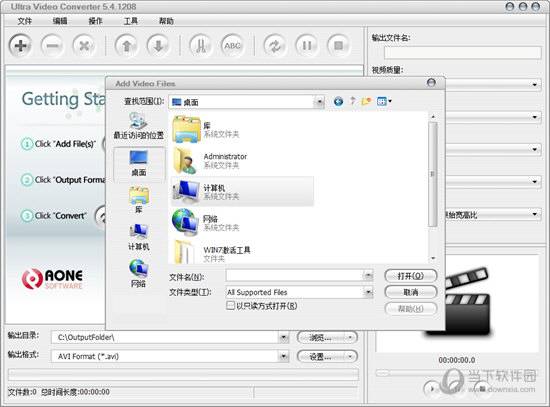Select 计算机 in the places sidebar
550x407 pixels.
(139, 237)
